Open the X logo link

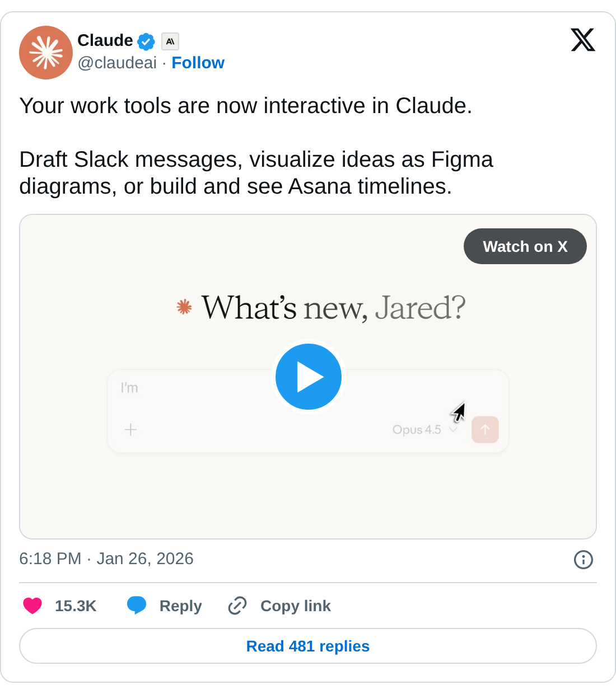(x=583, y=40)
